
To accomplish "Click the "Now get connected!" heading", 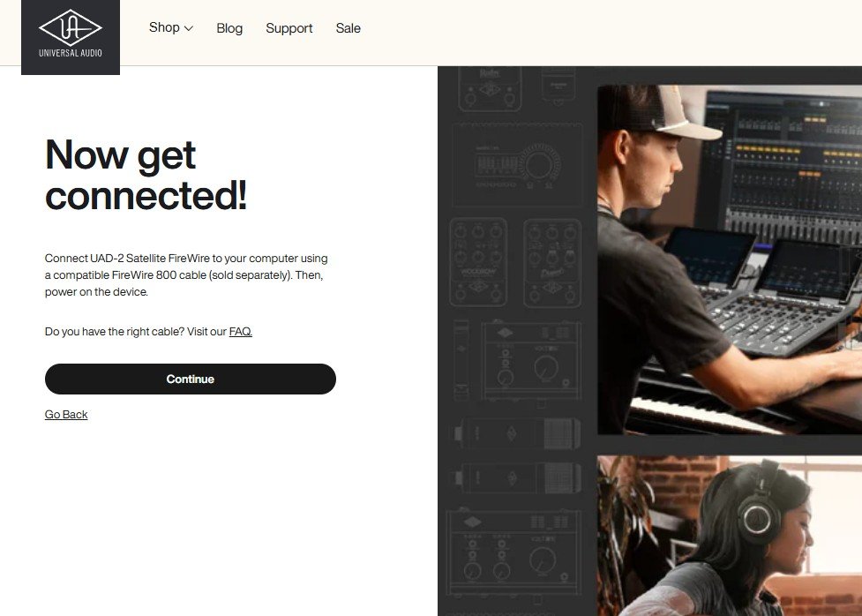I will coord(146,175).
